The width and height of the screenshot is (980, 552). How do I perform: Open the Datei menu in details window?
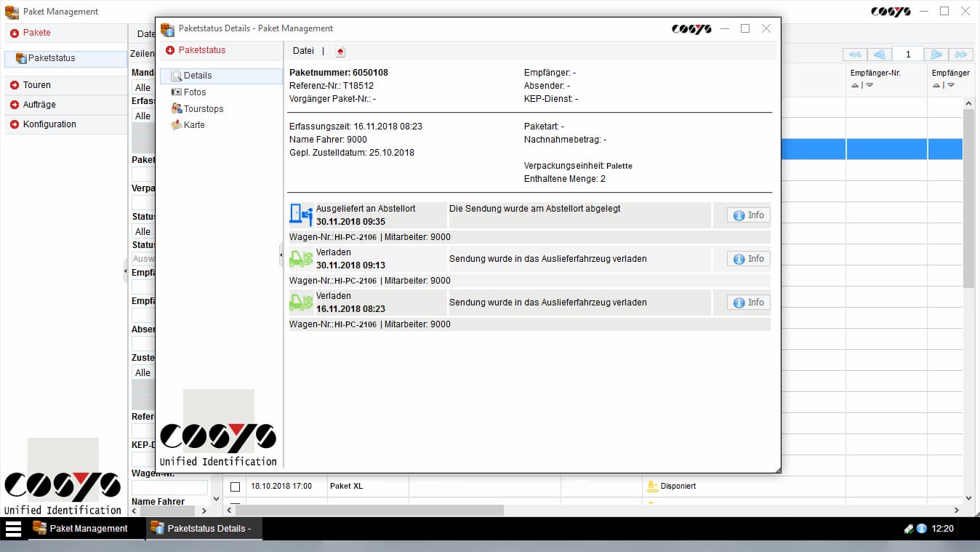(303, 51)
